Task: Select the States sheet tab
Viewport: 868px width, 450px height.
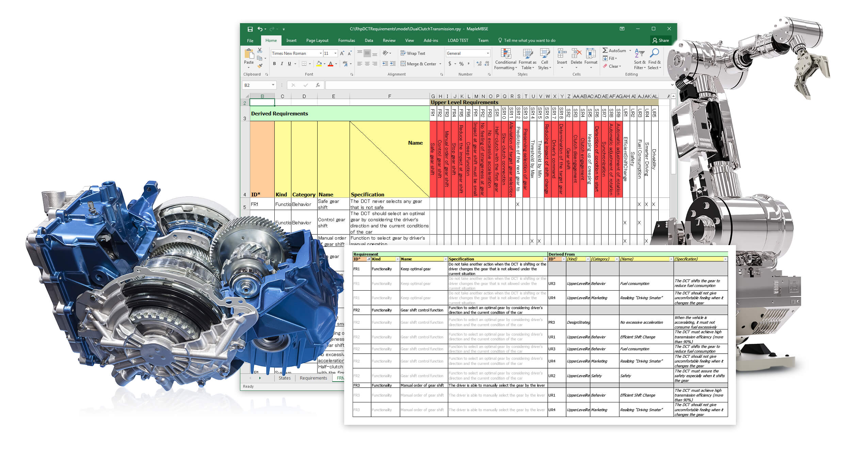Action: tap(285, 378)
